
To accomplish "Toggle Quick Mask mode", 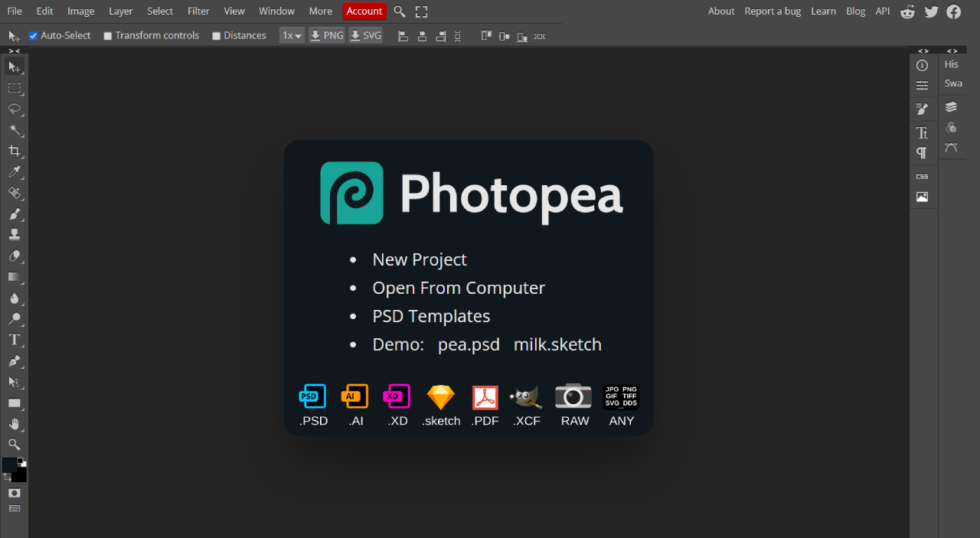I will [x=14, y=493].
